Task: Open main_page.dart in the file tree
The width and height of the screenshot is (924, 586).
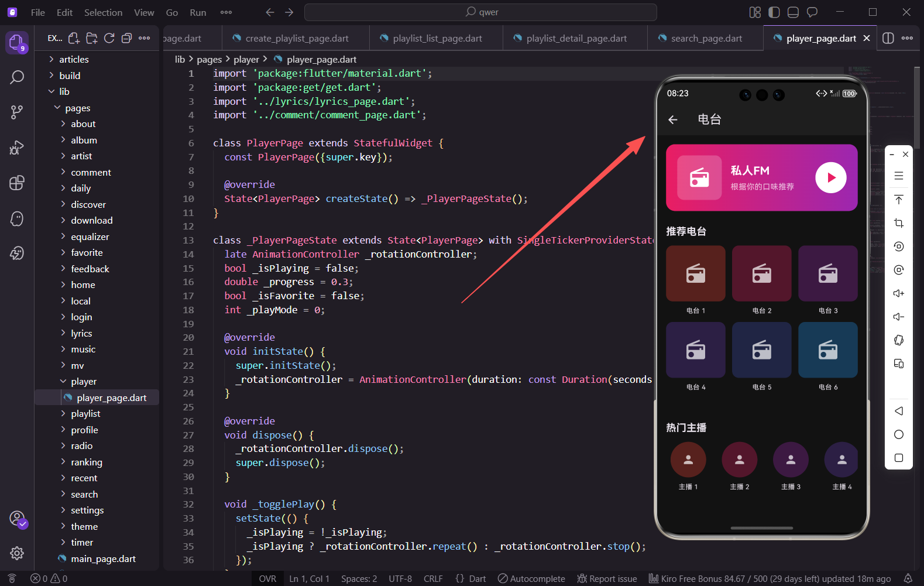Action: [97, 558]
